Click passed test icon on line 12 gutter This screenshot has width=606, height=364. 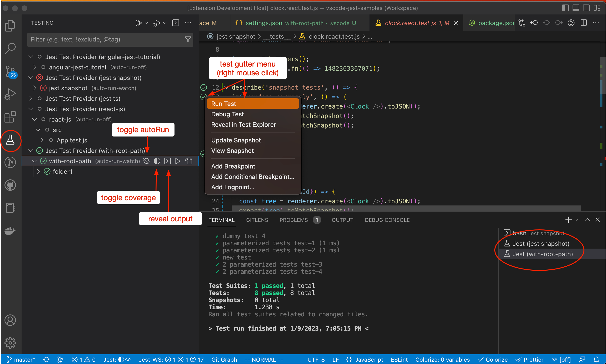203,87
